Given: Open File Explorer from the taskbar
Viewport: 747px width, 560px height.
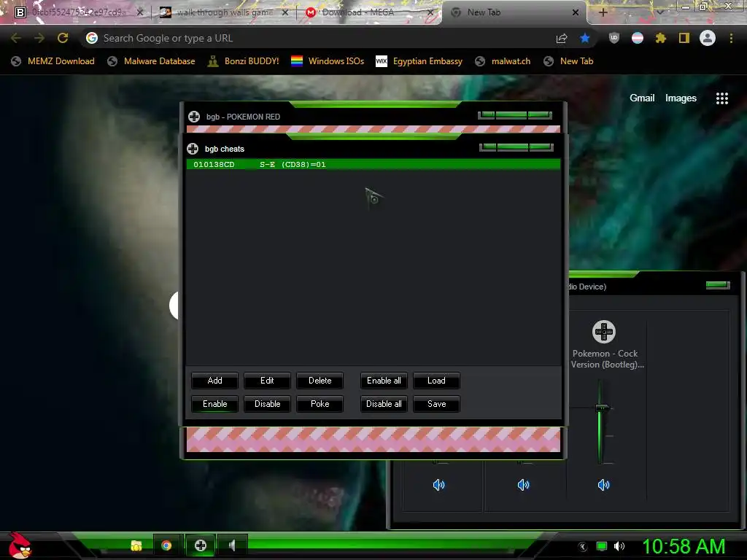Looking at the screenshot, I should pos(136,545).
